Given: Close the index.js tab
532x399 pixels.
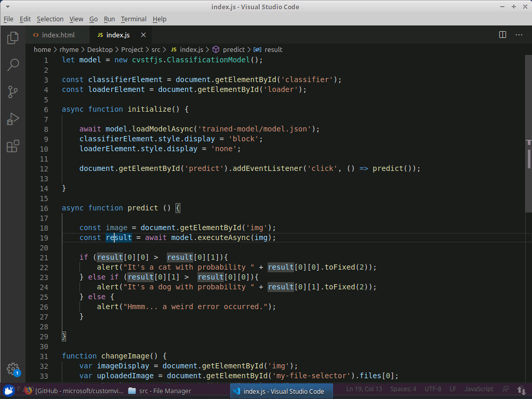Looking at the screenshot, I should (143, 35).
